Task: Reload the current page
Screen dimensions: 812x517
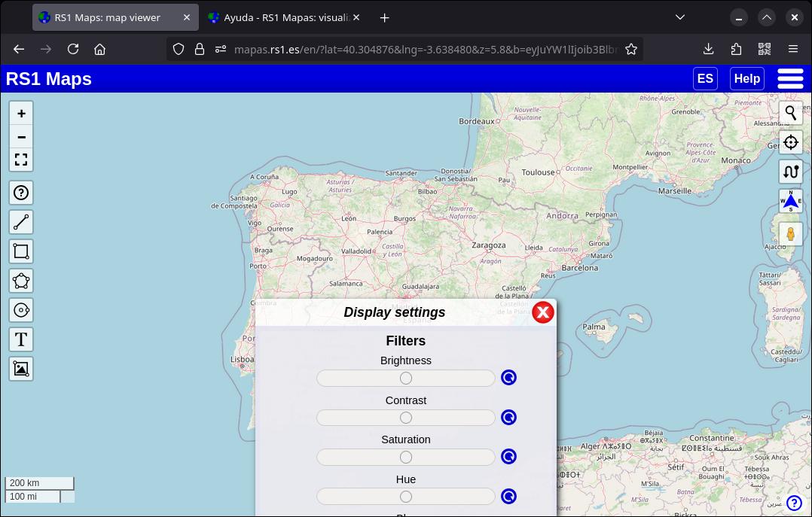Action: [73, 49]
